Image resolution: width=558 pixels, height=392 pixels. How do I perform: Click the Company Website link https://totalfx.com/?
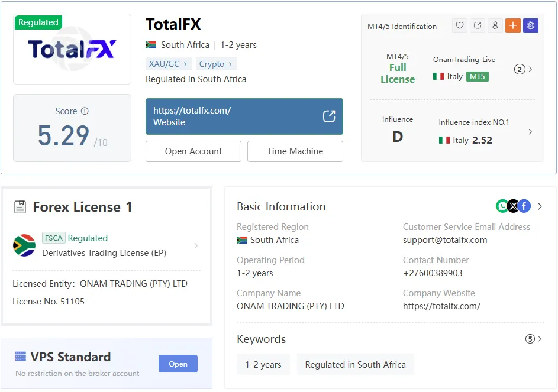pos(441,306)
